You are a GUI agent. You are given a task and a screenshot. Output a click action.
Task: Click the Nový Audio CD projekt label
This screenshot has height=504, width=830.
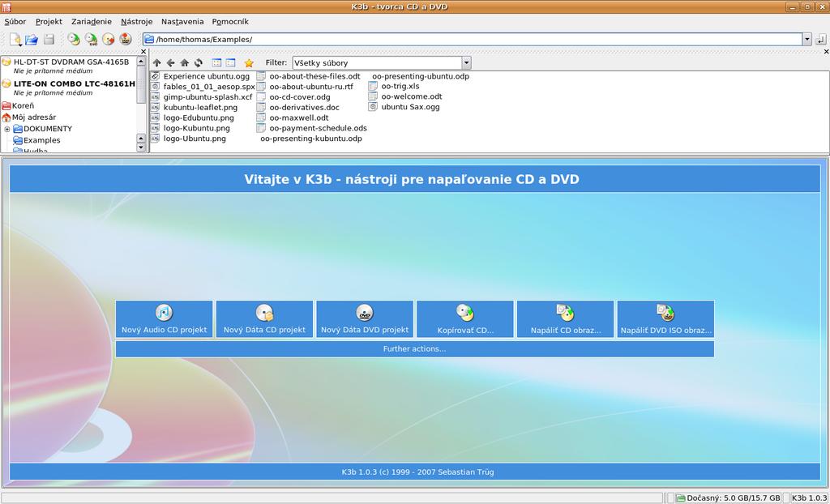pos(164,330)
